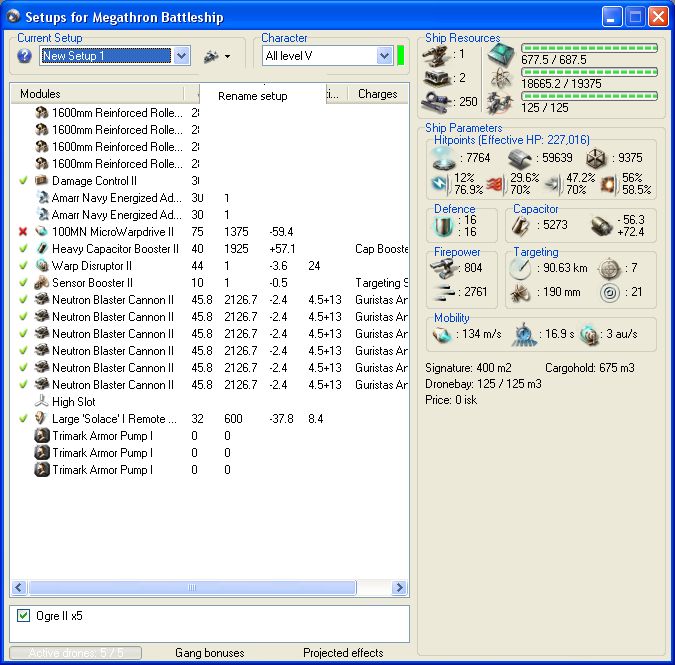Click the Warp Disruptor II module icon

pos(42,266)
